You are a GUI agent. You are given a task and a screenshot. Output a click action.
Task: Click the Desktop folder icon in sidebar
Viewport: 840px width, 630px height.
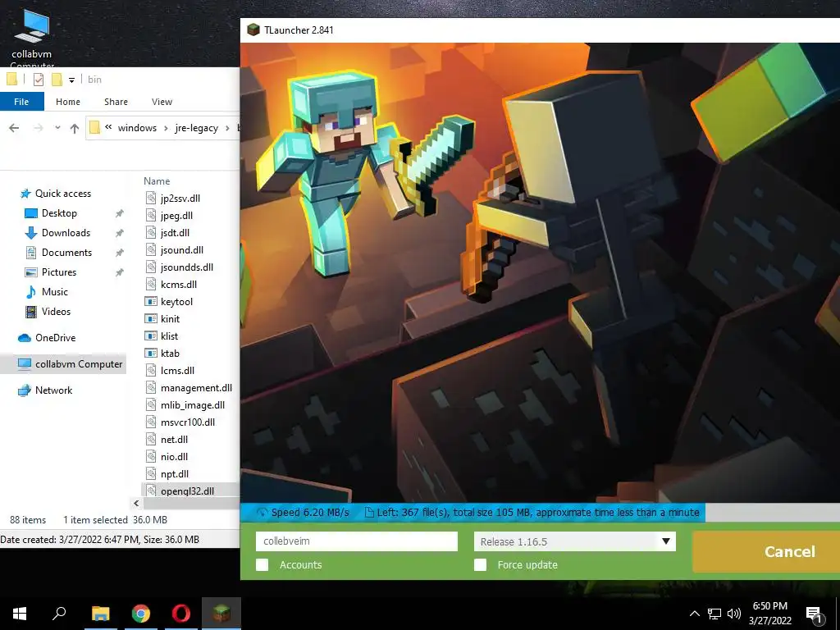click(31, 213)
